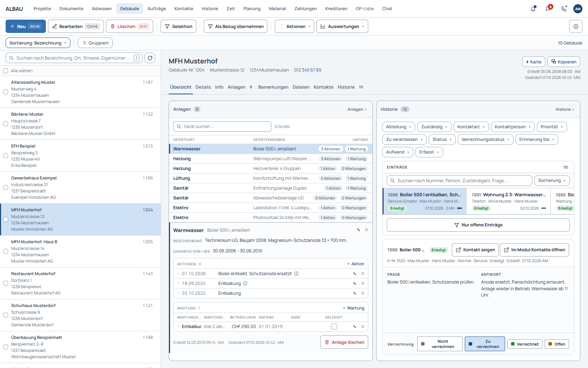Open the Abteilung filter dropdown

coord(398,127)
